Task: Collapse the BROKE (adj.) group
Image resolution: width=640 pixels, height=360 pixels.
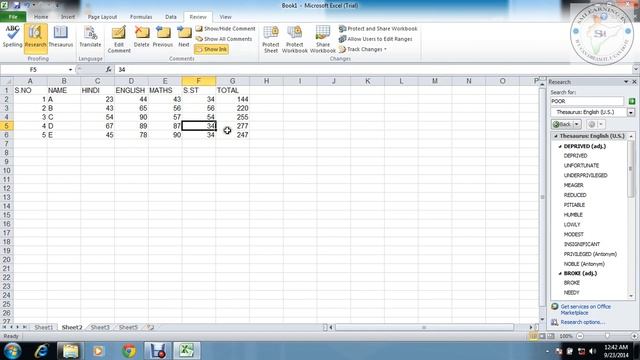Action: tap(560, 273)
